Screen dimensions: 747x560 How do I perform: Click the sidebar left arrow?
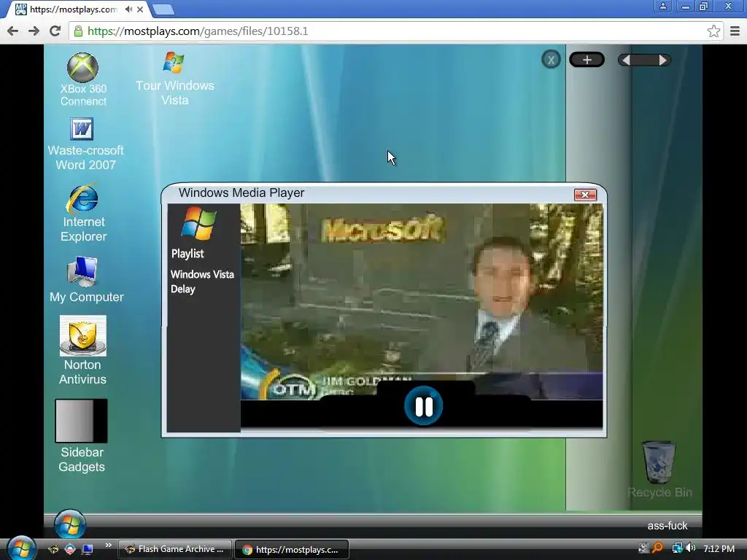(626, 60)
